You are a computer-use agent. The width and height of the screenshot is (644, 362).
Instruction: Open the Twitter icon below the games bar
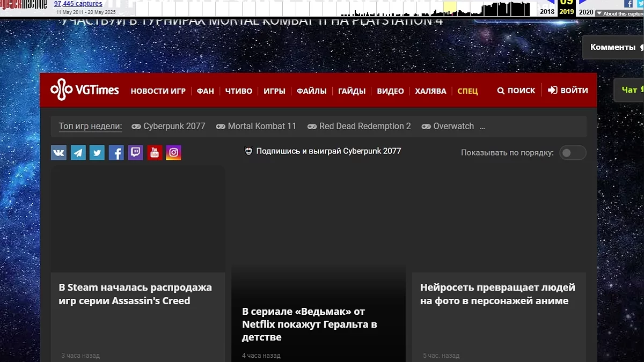[x=97, y=153]
